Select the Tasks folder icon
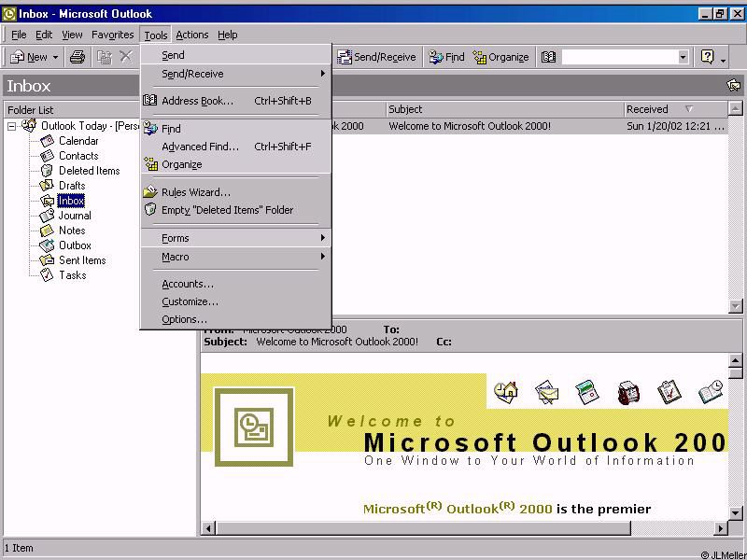Screen dimensions: 747x560 47,274
